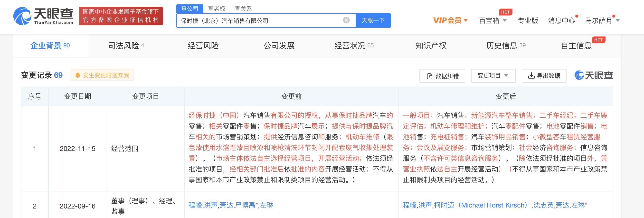Screen dimensions: 644x218
Task: Click the red dot on 消息中心
Action: point(577,16)
